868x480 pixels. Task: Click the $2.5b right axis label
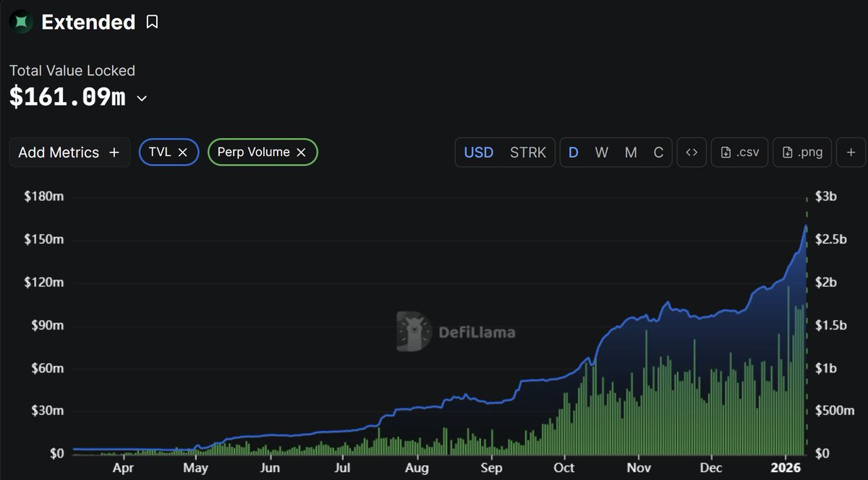[x=830, y=239]
